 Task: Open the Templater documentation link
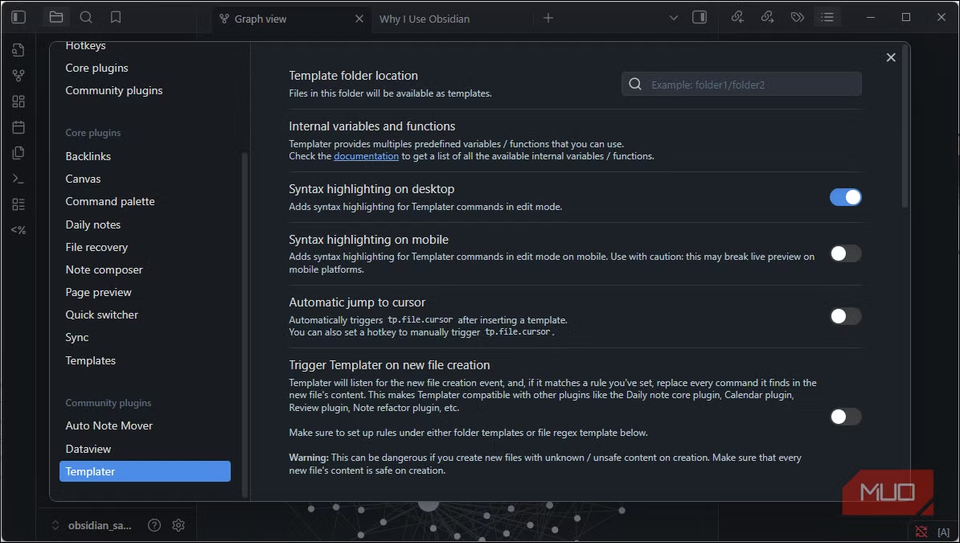366,156
